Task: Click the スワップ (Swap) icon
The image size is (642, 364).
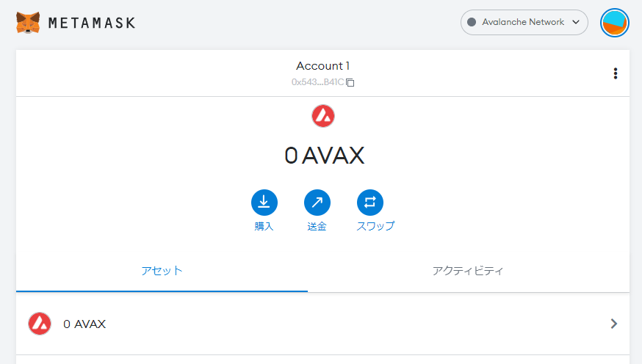Action: coord(369,203)
